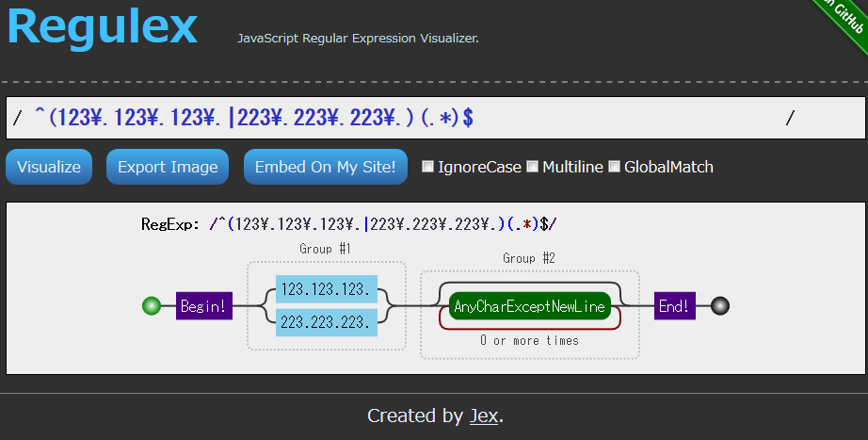
Task: Check the GlobalMatch option
Action: coord(614,166)
